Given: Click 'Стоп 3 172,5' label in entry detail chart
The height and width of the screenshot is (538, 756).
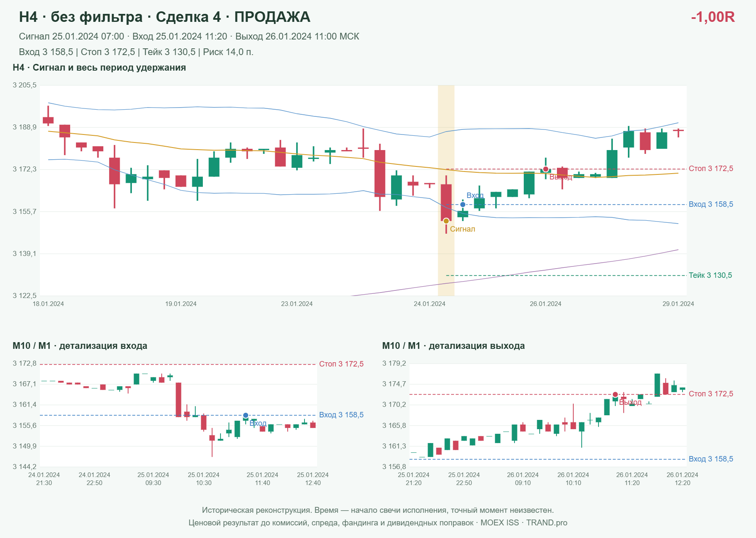Looking at the screenshot, I should click(341, 364).
